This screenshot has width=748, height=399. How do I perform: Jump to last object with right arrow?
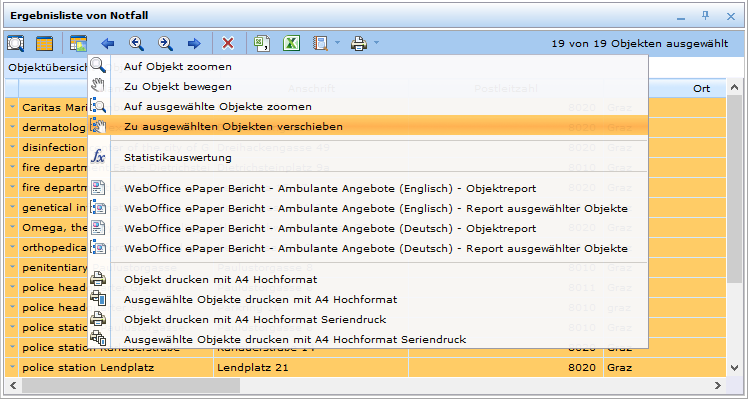tap(194, 44)
